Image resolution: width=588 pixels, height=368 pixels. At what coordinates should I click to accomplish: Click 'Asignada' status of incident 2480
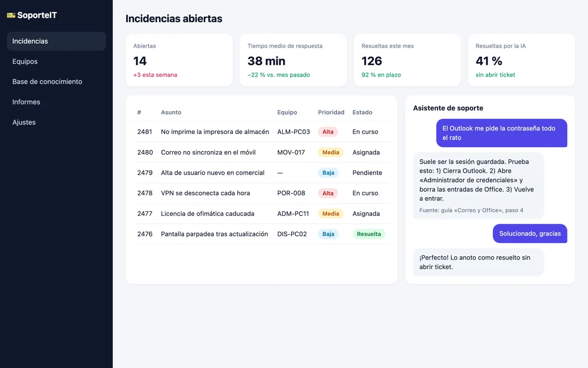tap(366, 153)
